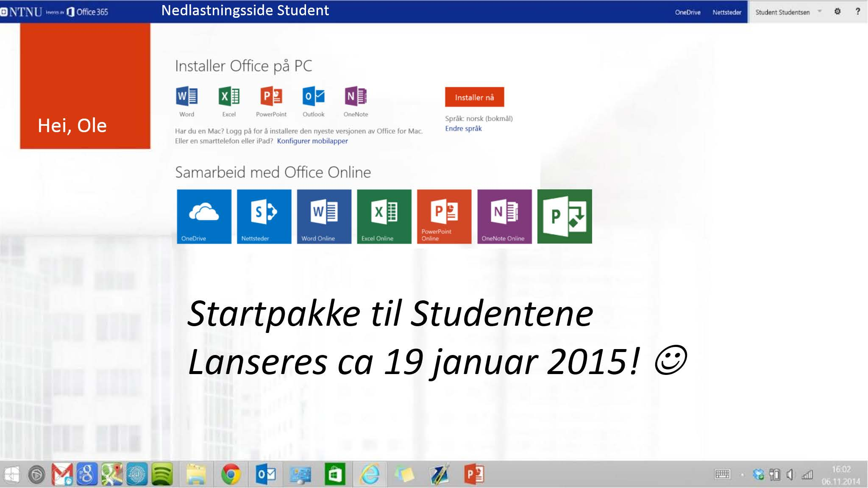Click the Outlook icon under Installer Office
Viewport: 868px width, 488px height.
[314, 97]
